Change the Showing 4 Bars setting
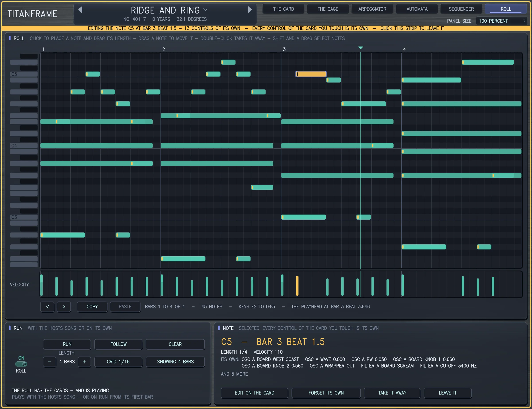The width and height of the screenshot is (532, 409). coord(175,362)
